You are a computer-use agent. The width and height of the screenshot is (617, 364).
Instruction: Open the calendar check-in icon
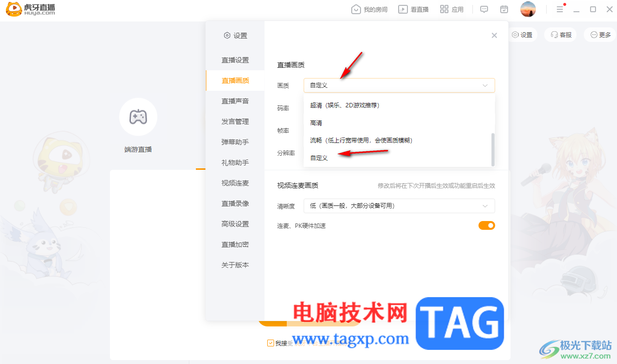click(504, 9)
